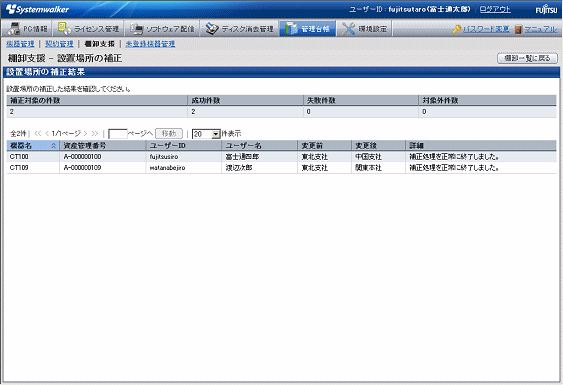Switch to the 管理台帳 tab

tap(308, 29)
